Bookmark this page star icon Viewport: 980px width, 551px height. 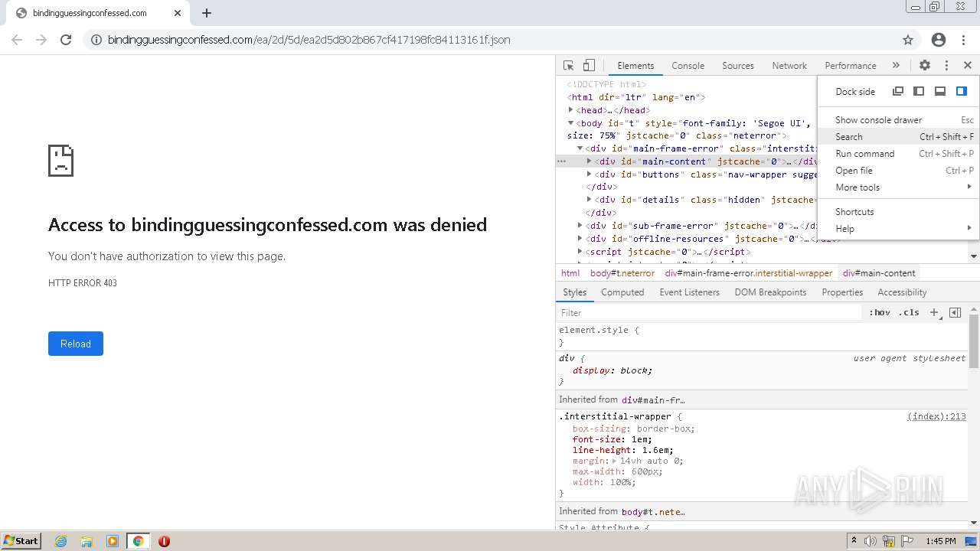908,40
